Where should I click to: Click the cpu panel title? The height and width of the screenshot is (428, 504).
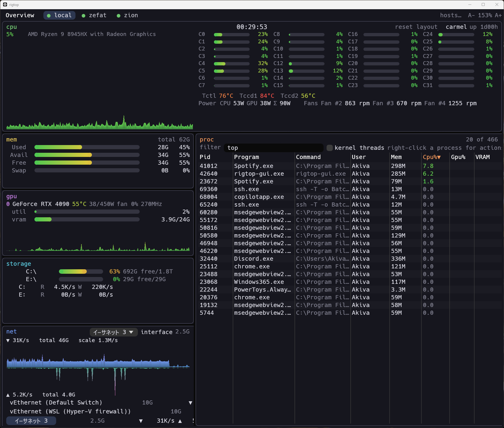click(x=12, y=27)
